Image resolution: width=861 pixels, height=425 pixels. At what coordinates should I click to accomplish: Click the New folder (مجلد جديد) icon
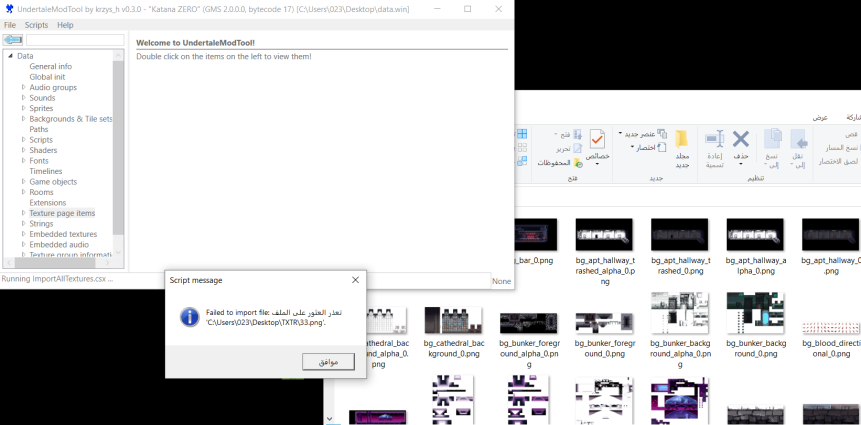tap(682, 139)
